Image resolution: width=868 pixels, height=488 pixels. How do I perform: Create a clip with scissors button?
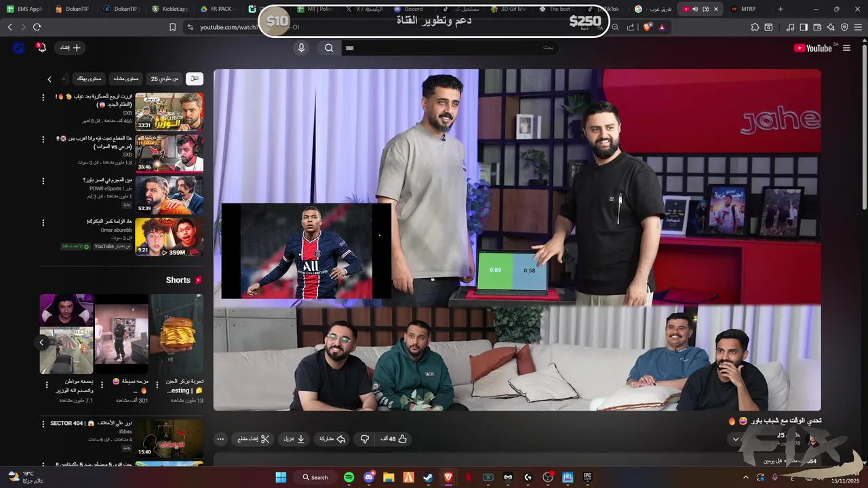pyautogui.click(x=254, y=439)
